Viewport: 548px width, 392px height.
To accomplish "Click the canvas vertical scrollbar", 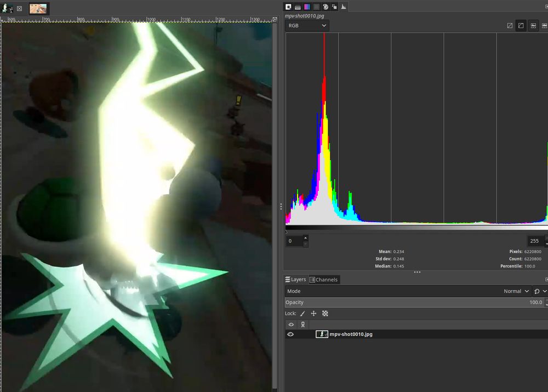I will coord(275,206).
